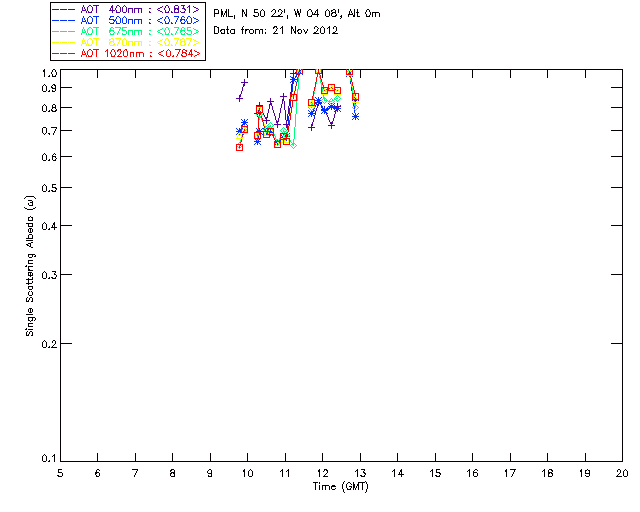Viewport: 640px width, 512px height.
Task: Click the x-axis label 20
Action: 622,473
